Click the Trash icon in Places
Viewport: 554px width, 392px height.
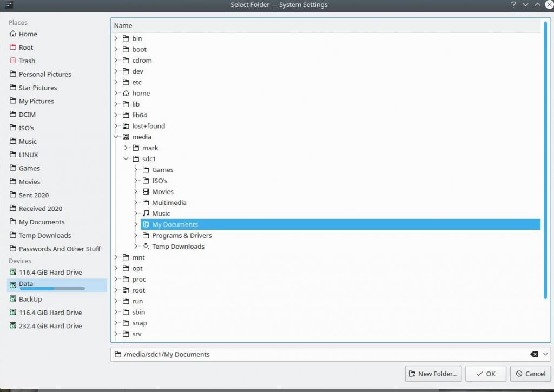point(13,61)
